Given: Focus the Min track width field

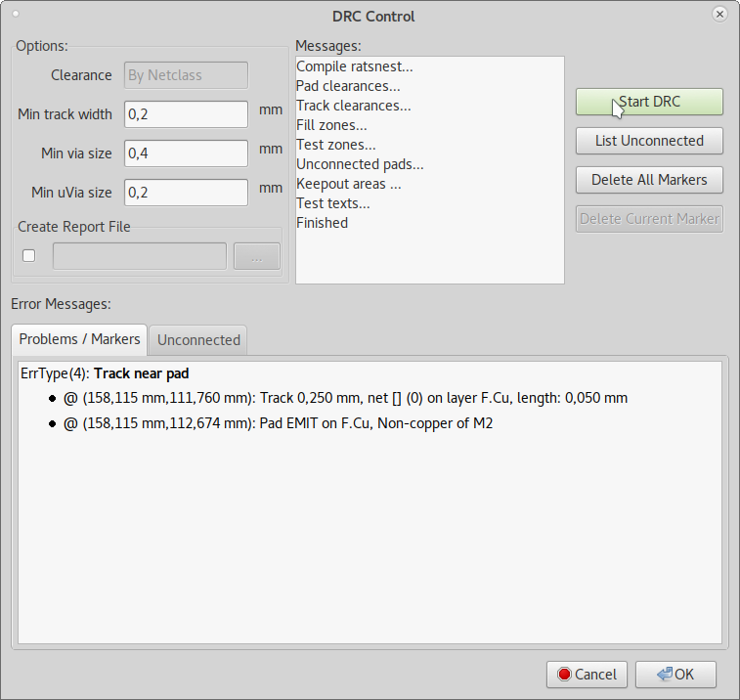Looking at the screenshot, I should (186, 114).
